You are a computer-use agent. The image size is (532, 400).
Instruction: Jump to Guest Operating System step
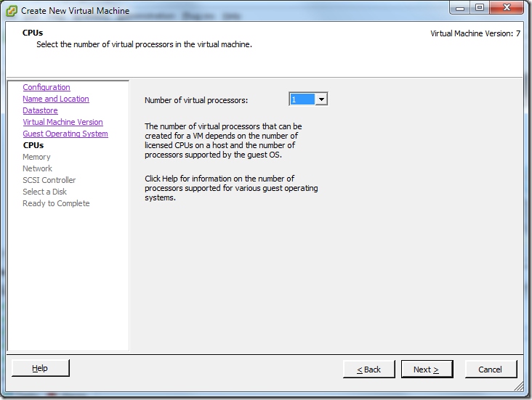pos(65,134)
